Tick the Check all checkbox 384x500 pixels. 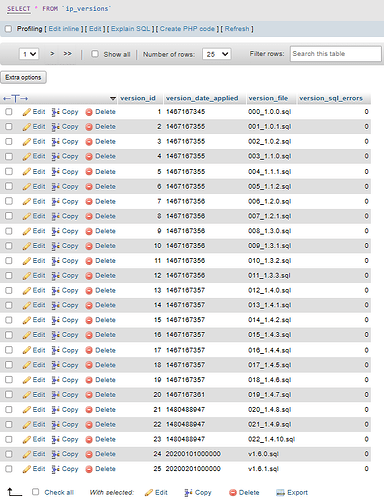[x=35, y=492]
